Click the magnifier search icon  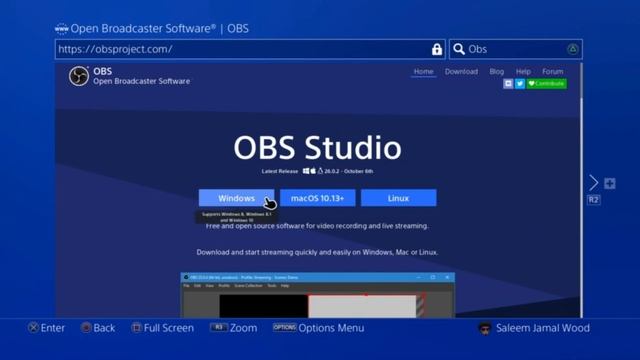click(x=459, y=49)
